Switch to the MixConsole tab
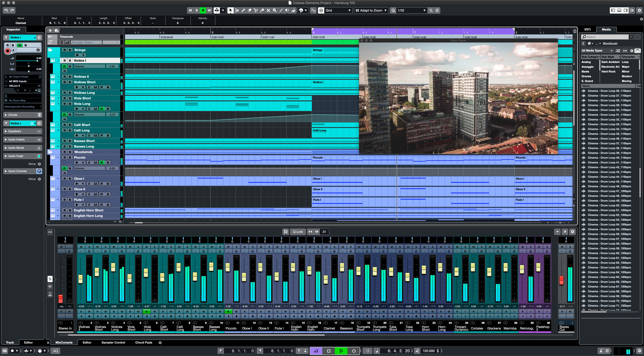 tap(64, 343)
